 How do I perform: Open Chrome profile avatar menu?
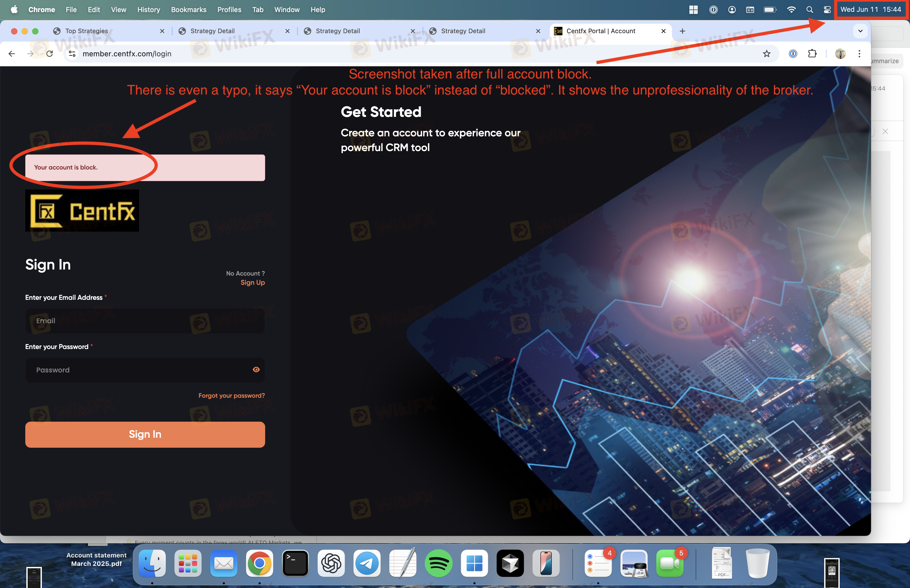[840, 54]
